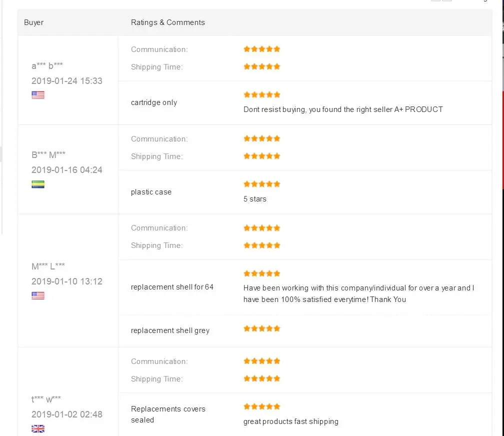Click the US flag under buyer M*** L***
Viewport: 504px width, 436px height.
(x=38, y=295)
